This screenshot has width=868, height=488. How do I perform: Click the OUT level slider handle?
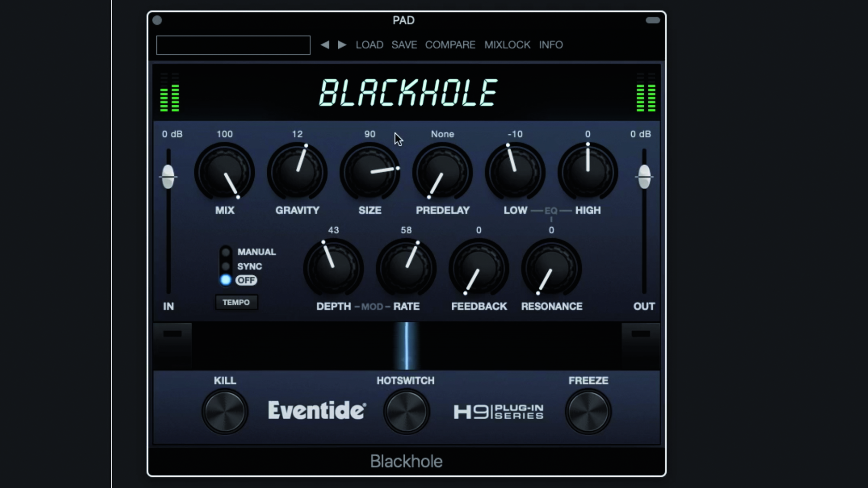(x=644, y=177)
